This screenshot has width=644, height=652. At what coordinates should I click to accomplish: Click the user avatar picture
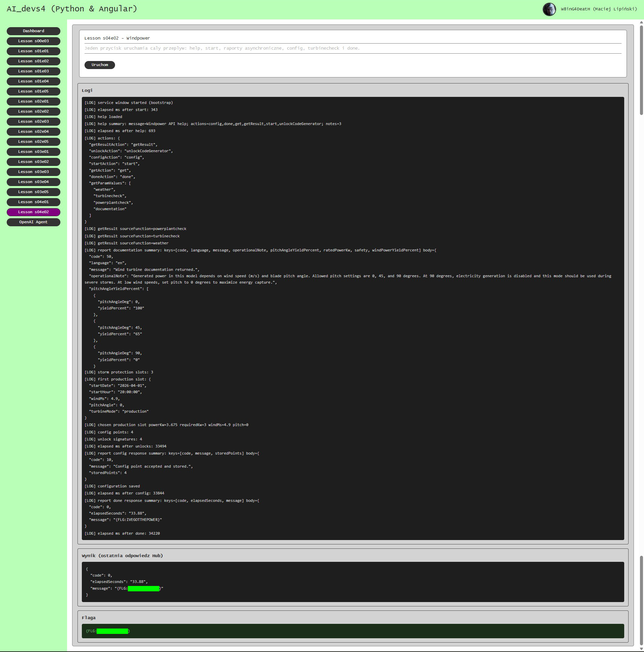549,9
